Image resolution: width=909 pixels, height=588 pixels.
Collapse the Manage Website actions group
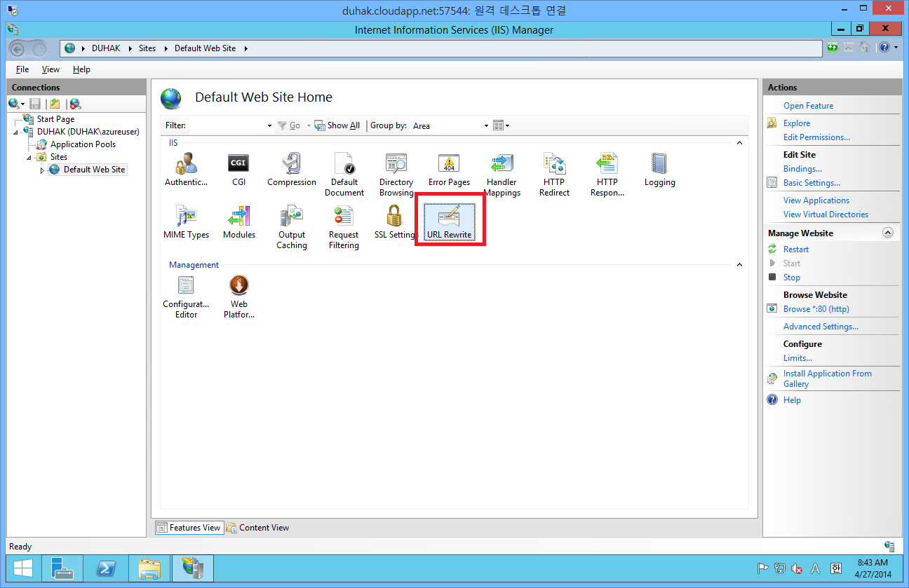[888, 233]
